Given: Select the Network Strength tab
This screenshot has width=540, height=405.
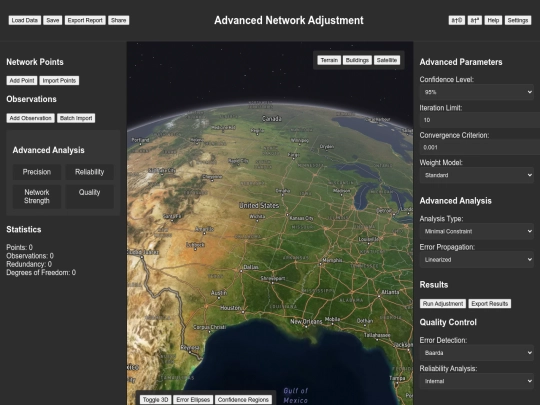Looking at the screenshot, I should click(37, 196).
